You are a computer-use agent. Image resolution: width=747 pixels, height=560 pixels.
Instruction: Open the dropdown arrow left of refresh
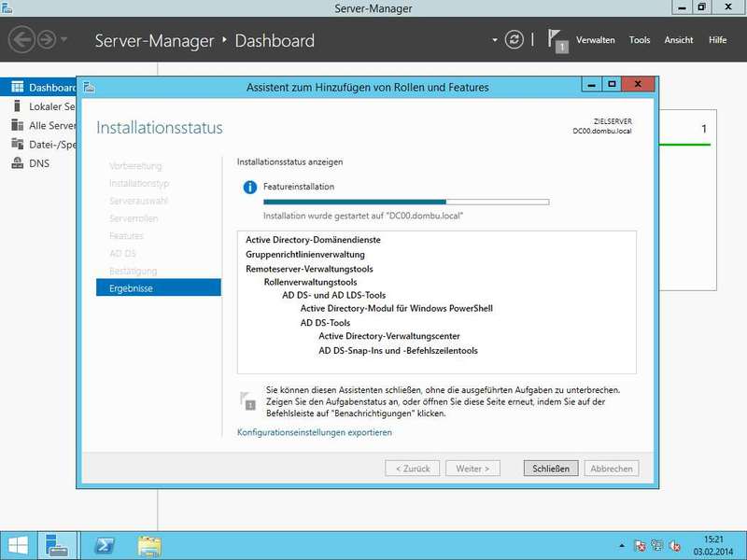click(x=495, y=40)
